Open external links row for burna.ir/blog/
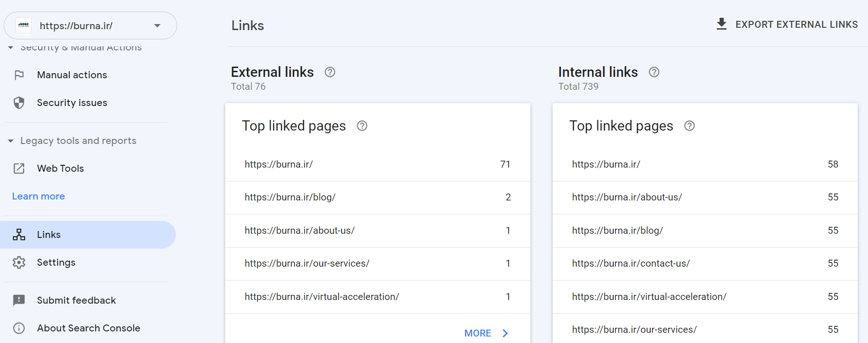Viewport: 868px width, 343px height. (x=377, y=198)
